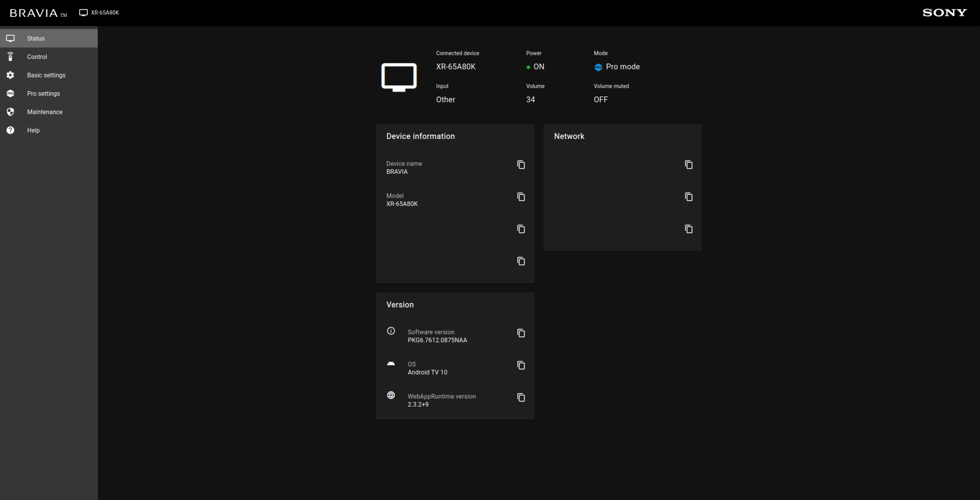This screenshot has height=500, width=980.
Task: Go to Pro settings
Action: (x=48, y=93)
